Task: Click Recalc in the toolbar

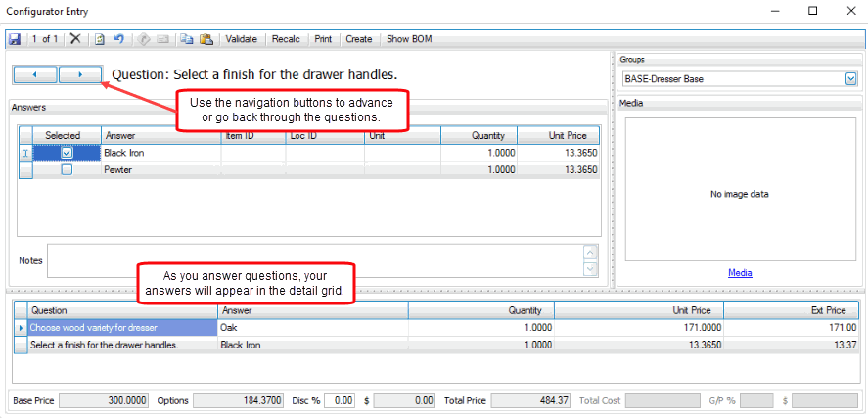Action: point(287,39)
